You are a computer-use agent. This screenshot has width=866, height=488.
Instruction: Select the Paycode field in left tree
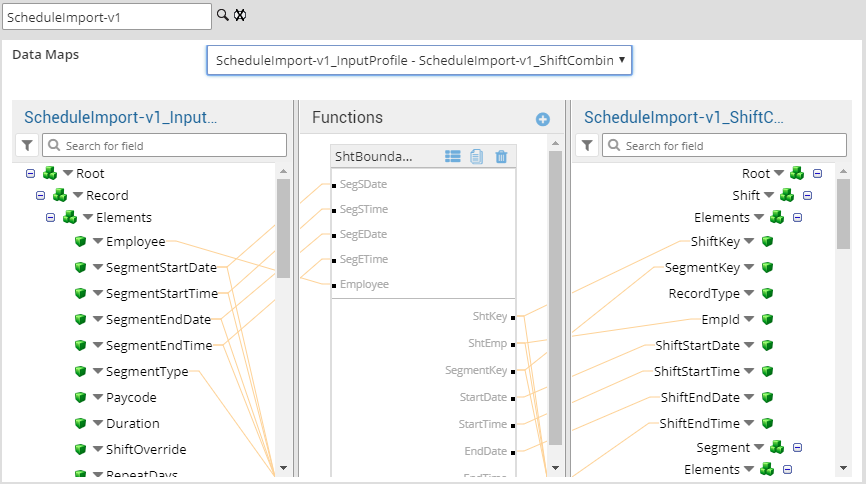[x=131, y=398]
